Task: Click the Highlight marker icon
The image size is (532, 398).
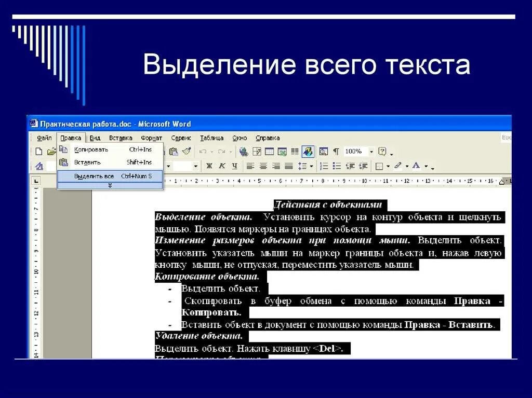Action: point(398,166)
